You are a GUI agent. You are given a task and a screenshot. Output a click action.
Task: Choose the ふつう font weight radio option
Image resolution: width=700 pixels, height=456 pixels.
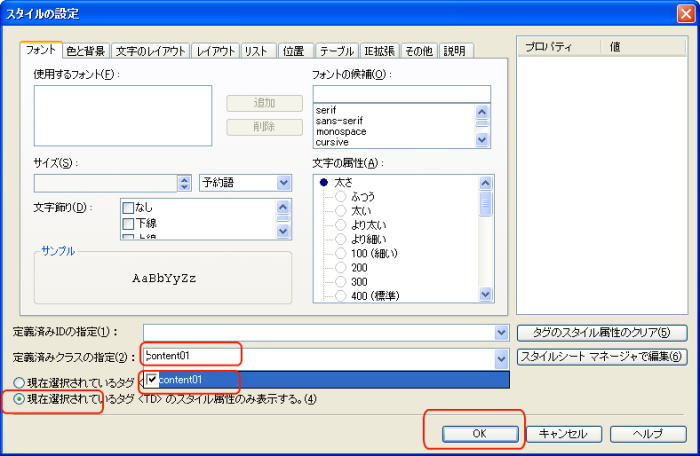[x=341, y=197]
